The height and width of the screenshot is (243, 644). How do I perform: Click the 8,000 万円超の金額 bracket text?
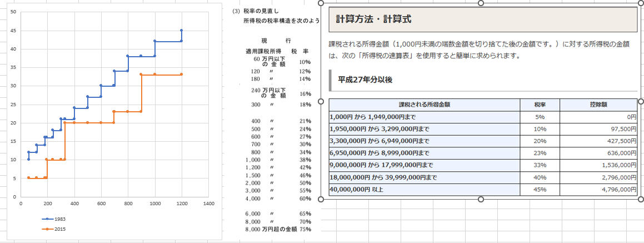(x=271, y=230)
